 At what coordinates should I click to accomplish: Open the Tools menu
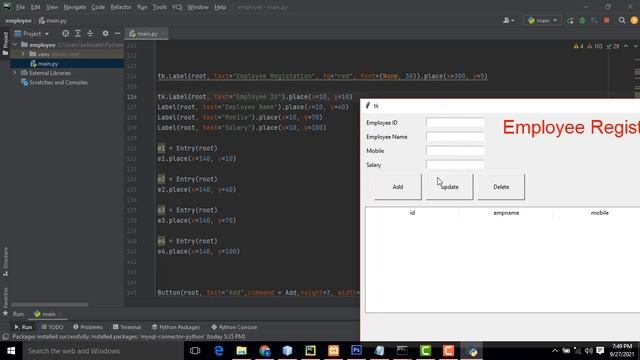160,7
